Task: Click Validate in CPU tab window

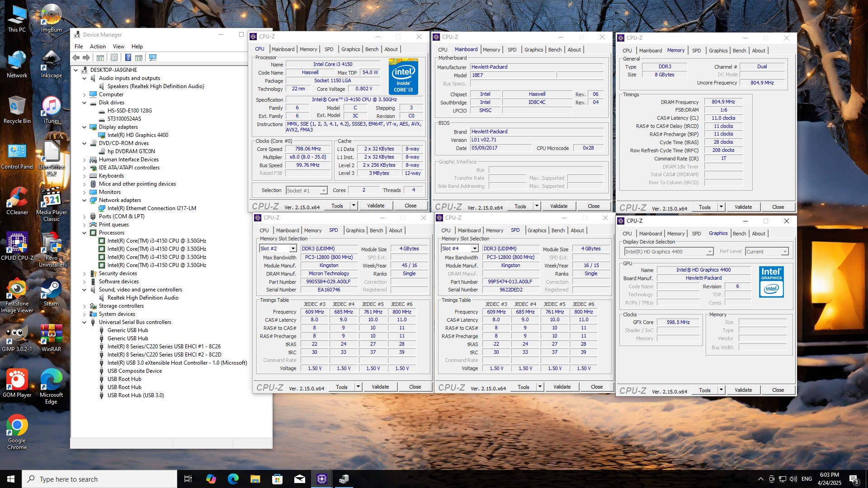Action: [x=376, y=206]
